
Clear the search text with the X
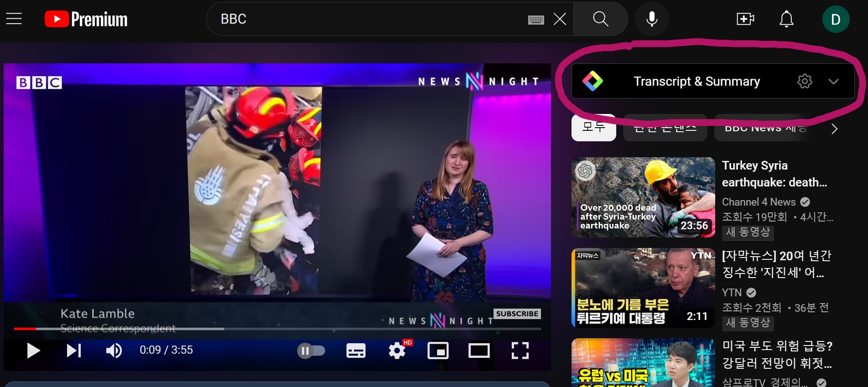[560, 19]
